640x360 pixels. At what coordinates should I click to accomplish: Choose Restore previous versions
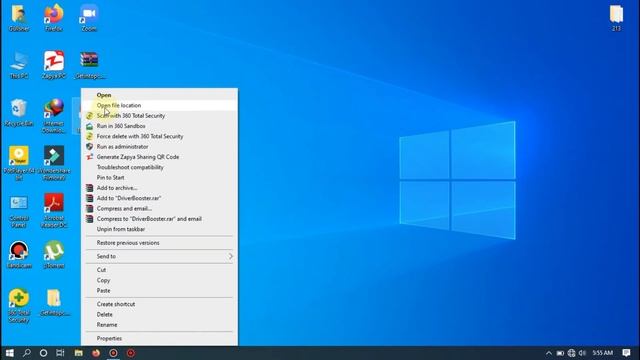pyautogui.click(x=159, y=243)
